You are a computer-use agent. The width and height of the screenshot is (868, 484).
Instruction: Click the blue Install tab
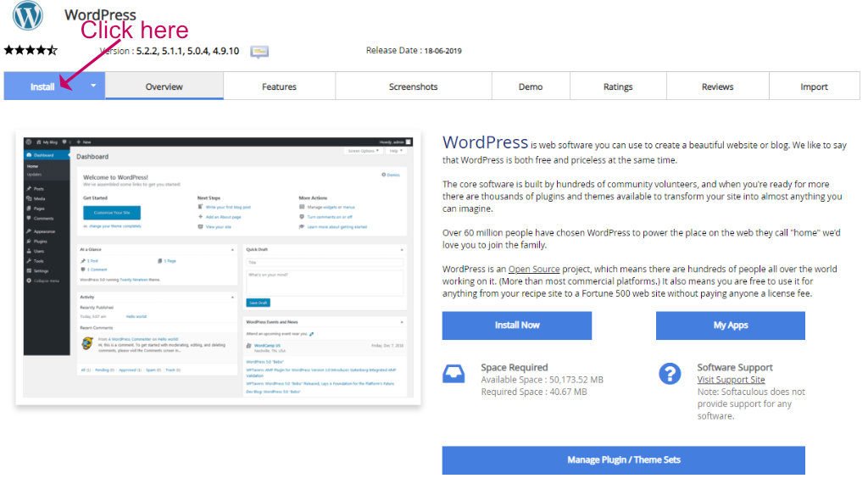(x=42, y=86)
